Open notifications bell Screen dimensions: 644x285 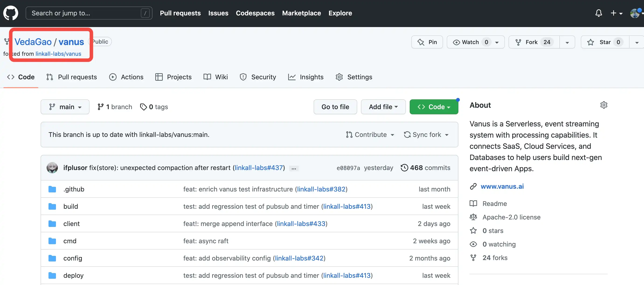click(599, 13)
